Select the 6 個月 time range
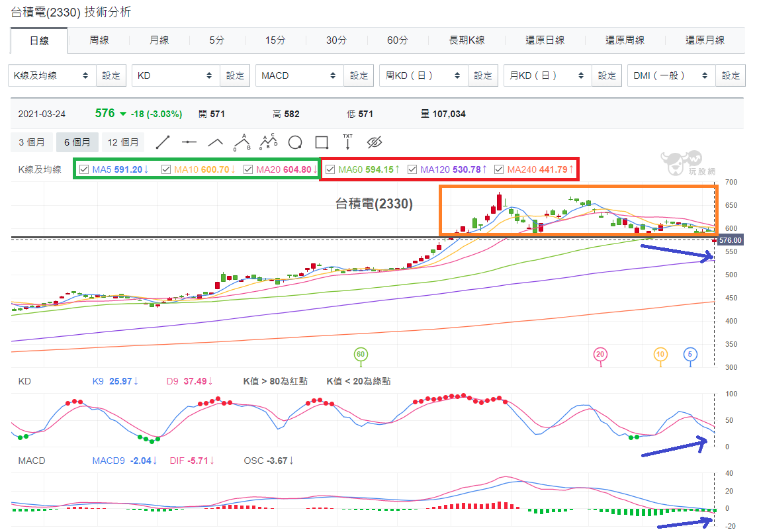The width and height of the screenshot is (757, 532). pos(77,142)
